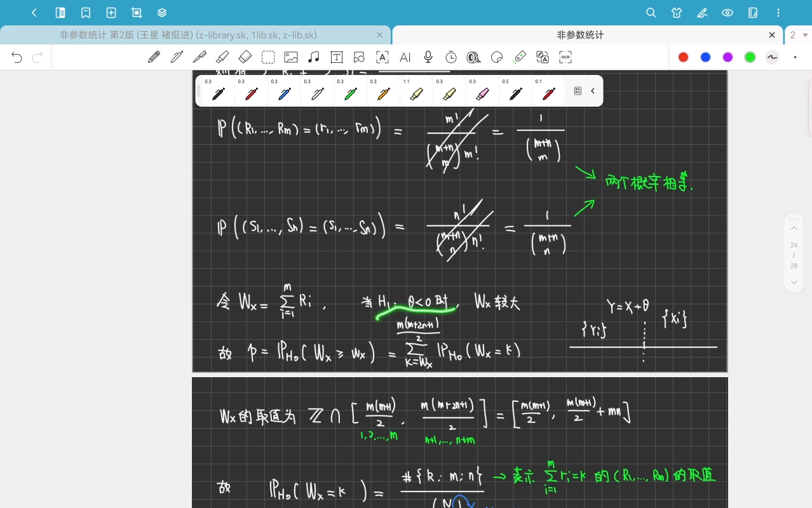The height and width of the screenshot is (508, 812).
Task: Click the text recognition A-frame icon
Action: point(382,57)
